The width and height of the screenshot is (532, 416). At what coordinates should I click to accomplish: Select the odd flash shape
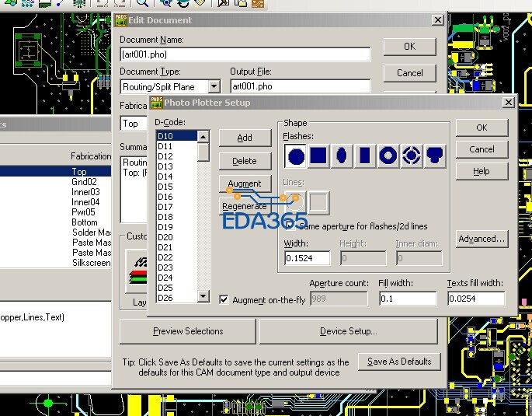coord(435,156)
